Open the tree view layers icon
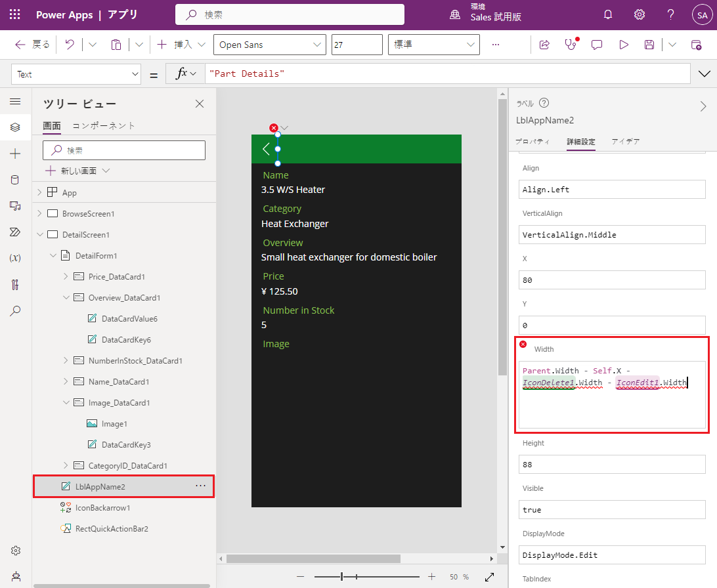 [15, 127]
